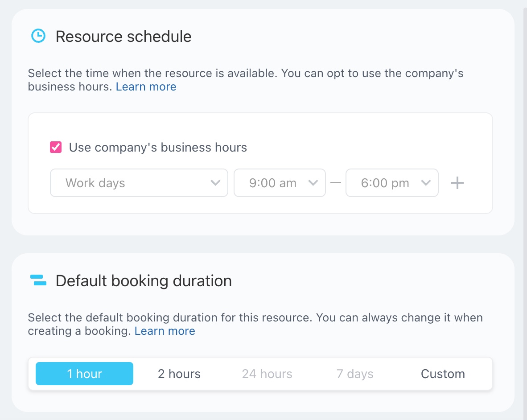Open the 9:00 am start time dropdown
Screen dimensions: 527x420
coord(279,183)
